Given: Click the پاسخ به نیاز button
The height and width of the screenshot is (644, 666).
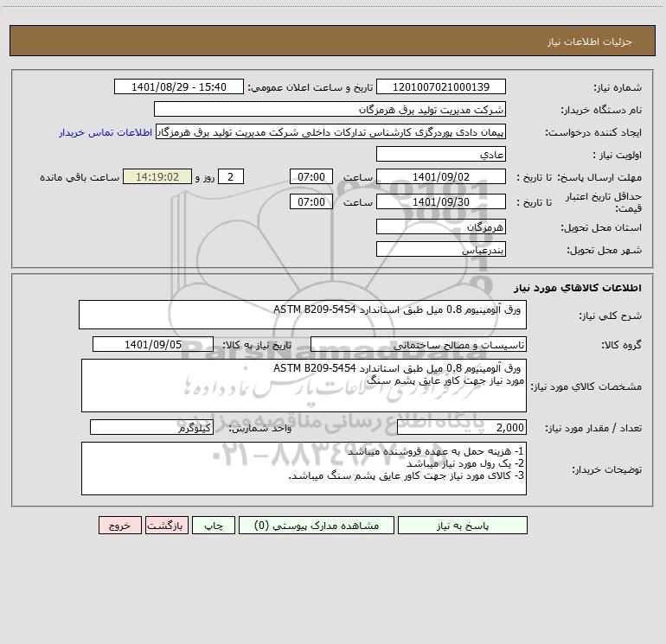Looking at the screenshot, I should (x=463, y=525).
